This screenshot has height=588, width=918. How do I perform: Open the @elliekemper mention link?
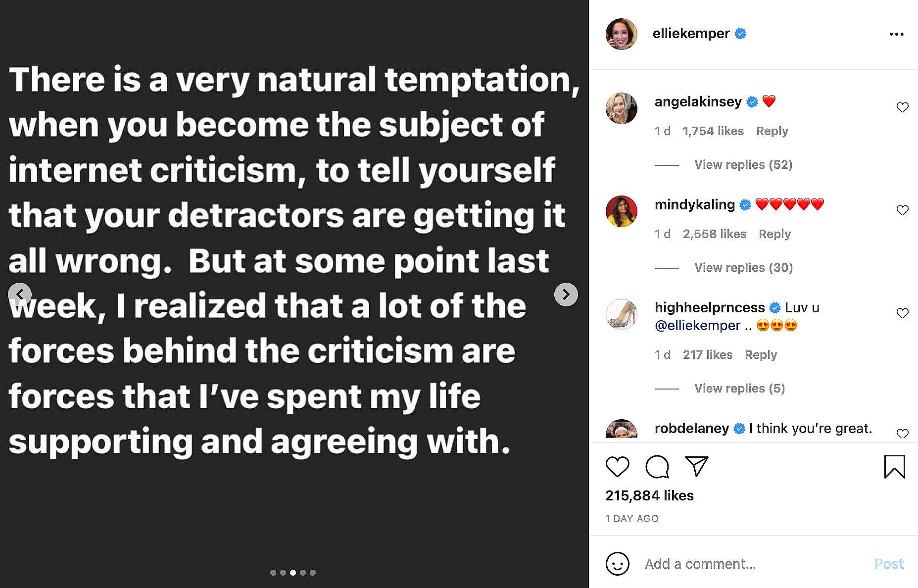click(x=697, y=326)
